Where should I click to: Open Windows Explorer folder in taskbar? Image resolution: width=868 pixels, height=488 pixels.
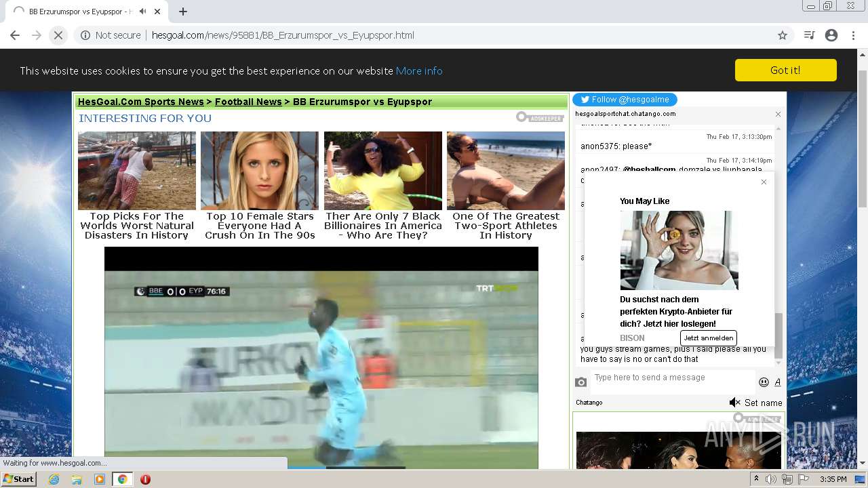[x=77, y=479]
